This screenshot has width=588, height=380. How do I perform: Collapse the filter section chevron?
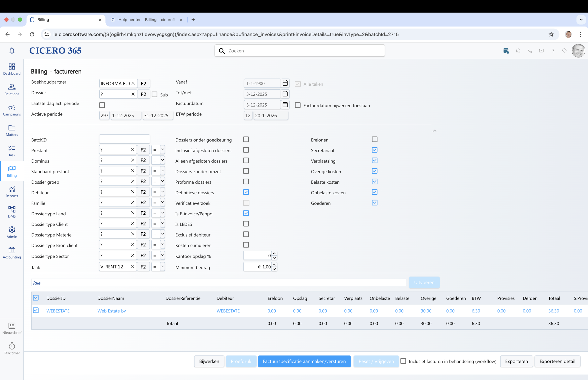(435, 131)
